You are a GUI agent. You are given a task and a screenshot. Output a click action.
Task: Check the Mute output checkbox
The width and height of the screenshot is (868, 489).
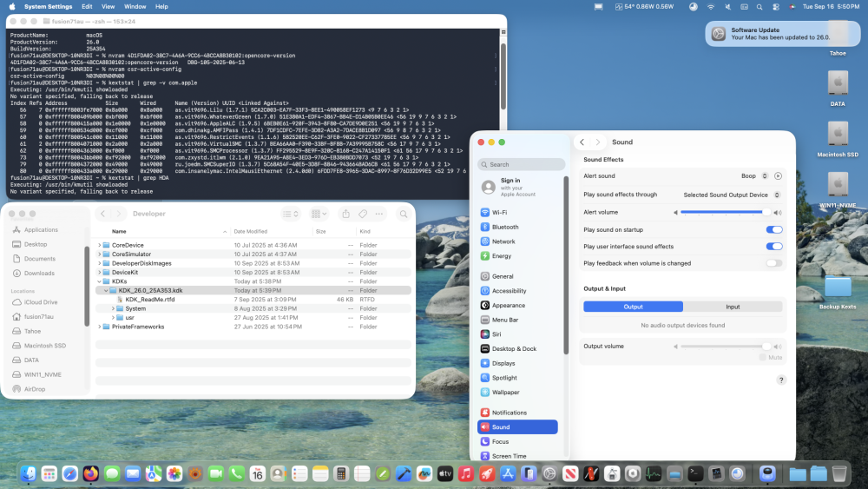tap(763, 358)
